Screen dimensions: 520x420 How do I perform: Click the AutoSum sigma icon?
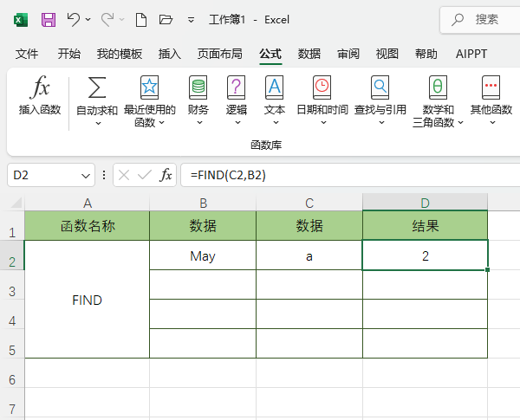pyautogui.click(x=97, y=87)
